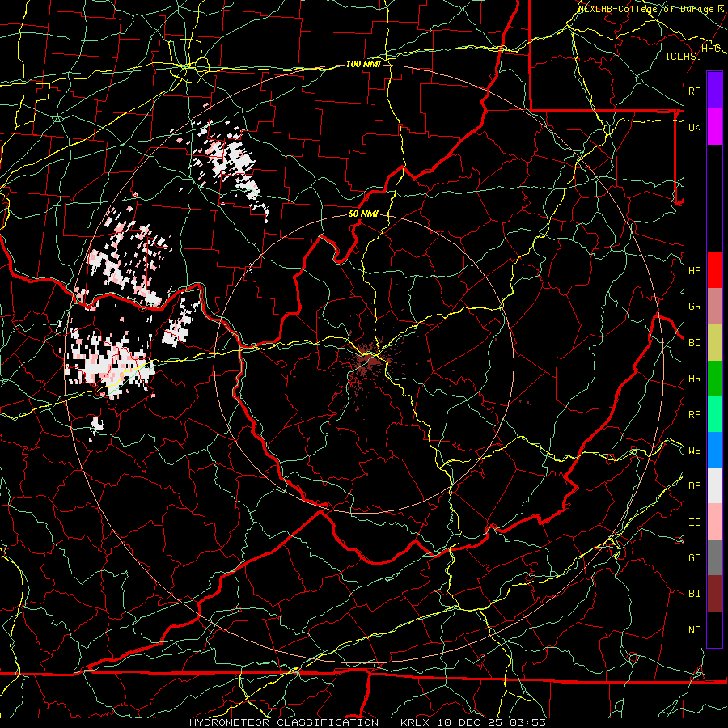Click the RA light-green legend swatch
Viewport: 728px width, 728px height.
point(714,414)
